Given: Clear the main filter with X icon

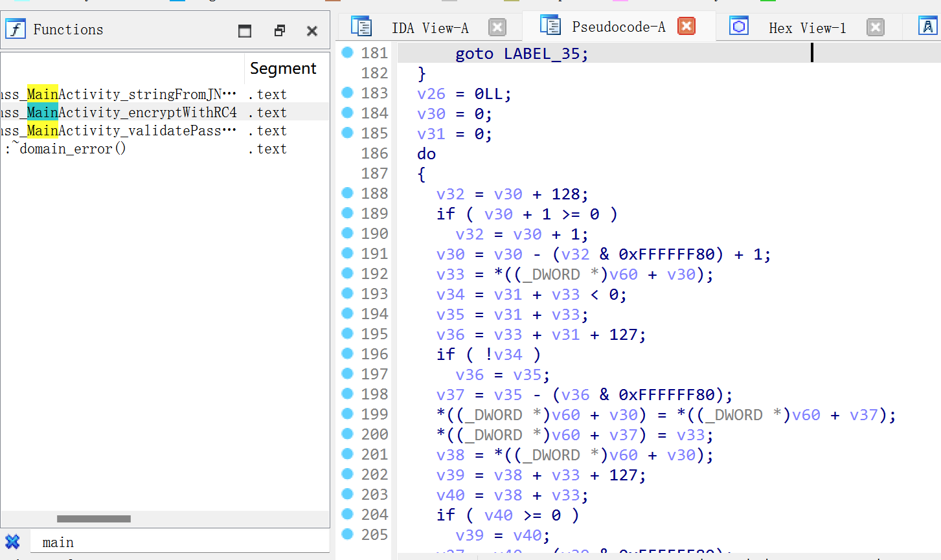Looking at the screenshot, I should coord(12,542).
